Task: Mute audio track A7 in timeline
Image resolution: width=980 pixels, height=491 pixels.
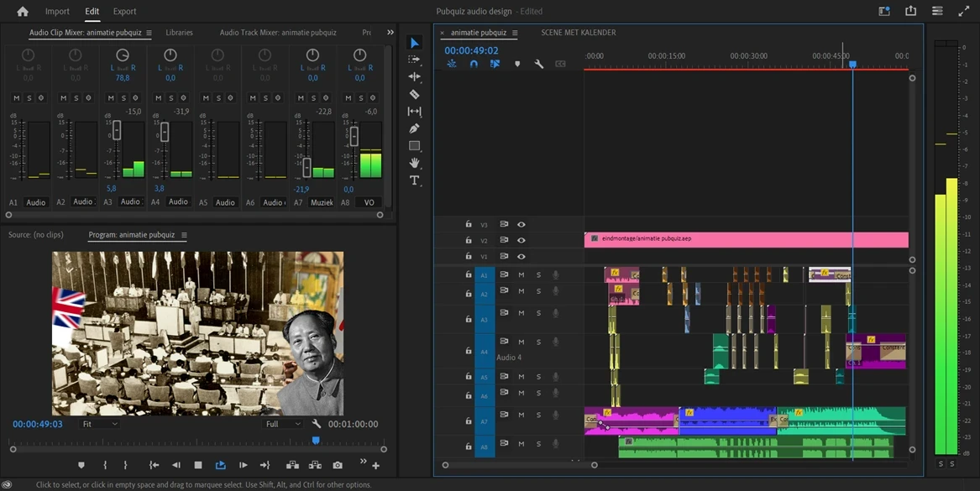Action: [x=521, y=415]
